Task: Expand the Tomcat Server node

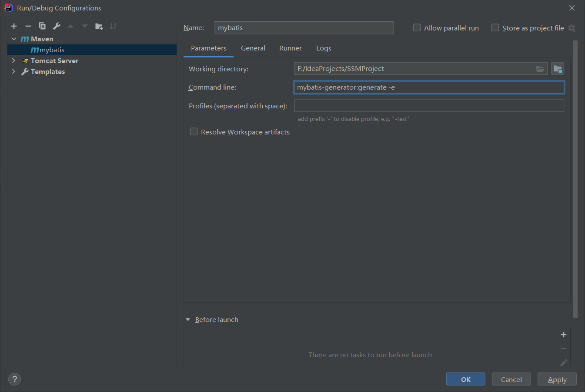Action: point(14,61)
